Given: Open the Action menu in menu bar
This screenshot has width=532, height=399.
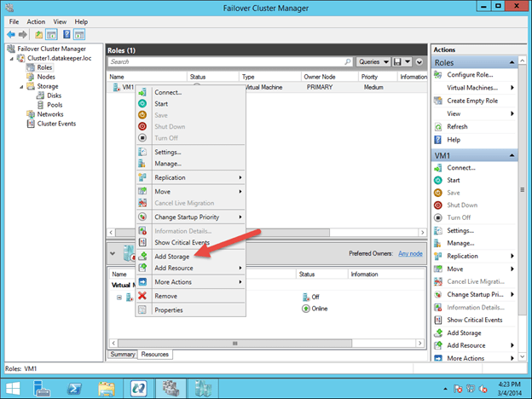Looking at the screenshot, I should 36,21.
